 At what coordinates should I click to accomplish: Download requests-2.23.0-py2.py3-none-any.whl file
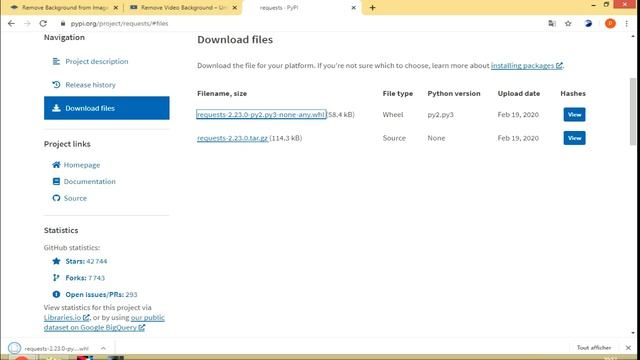[x=261, y=115]
